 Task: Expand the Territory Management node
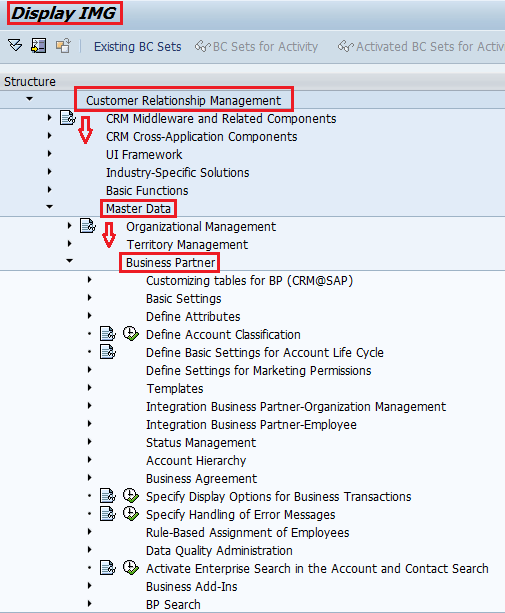(x=69, y=244)
